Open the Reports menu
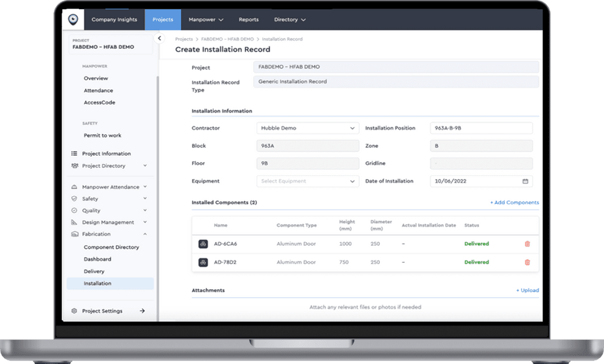 click(x=248, y=19)
